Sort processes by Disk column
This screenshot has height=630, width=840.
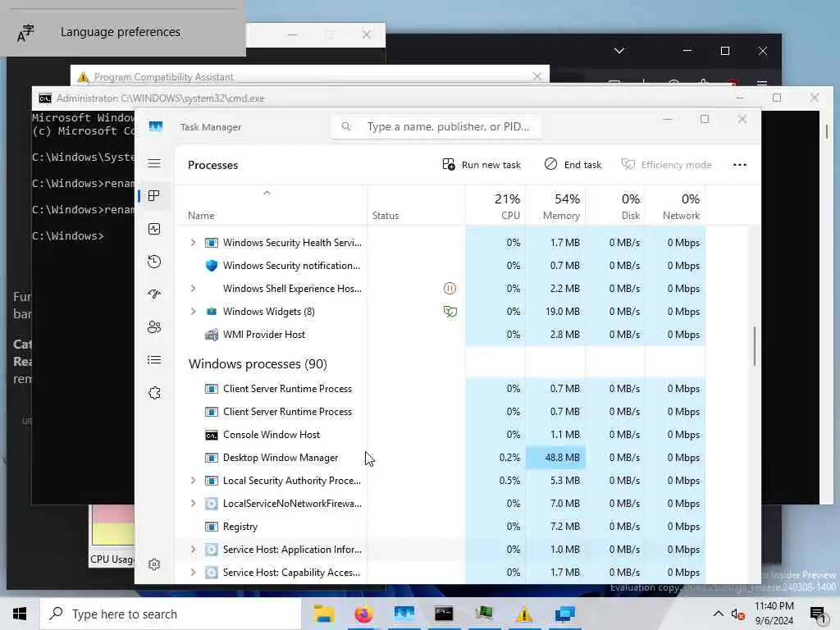point(616,207)
